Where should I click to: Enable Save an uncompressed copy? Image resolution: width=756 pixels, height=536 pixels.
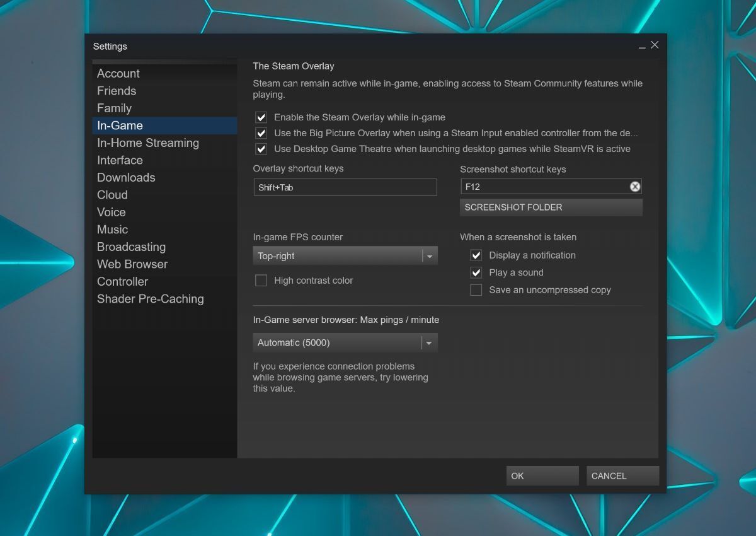tap(476, 290)
